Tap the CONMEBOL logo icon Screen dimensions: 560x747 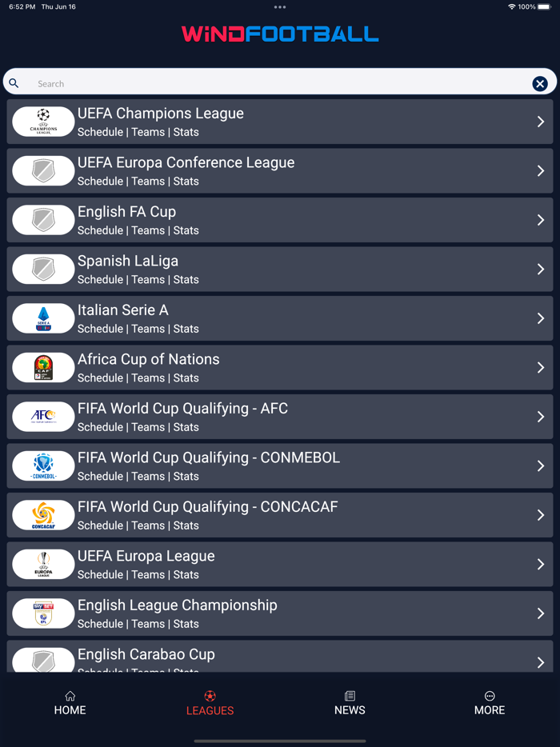point(43,466)
